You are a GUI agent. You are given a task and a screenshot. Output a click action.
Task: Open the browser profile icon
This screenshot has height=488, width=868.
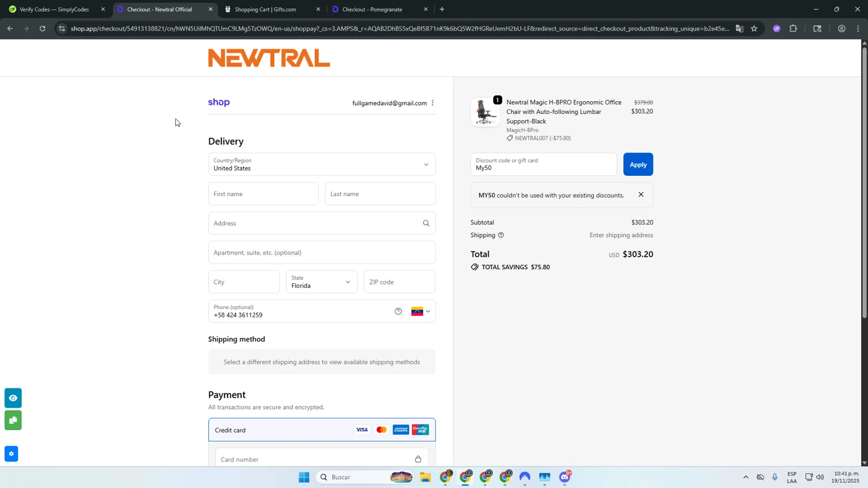pyautogui.click(x=841, y=28)
